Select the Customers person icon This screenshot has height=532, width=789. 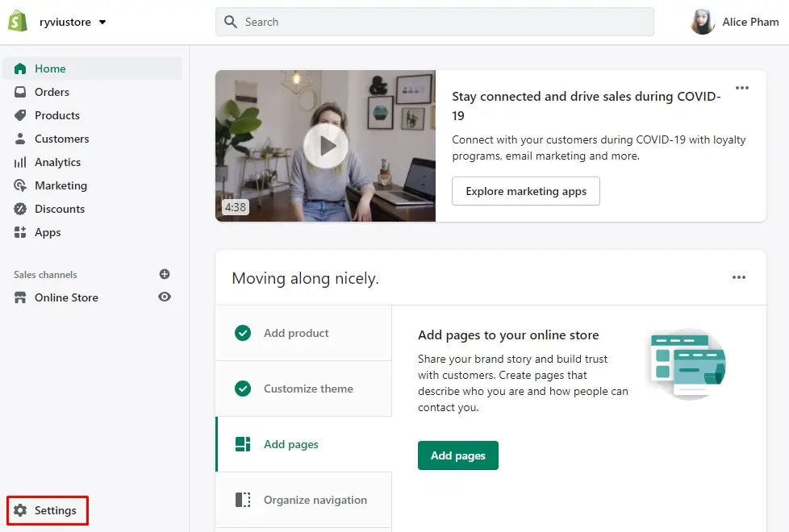[20, 139]
